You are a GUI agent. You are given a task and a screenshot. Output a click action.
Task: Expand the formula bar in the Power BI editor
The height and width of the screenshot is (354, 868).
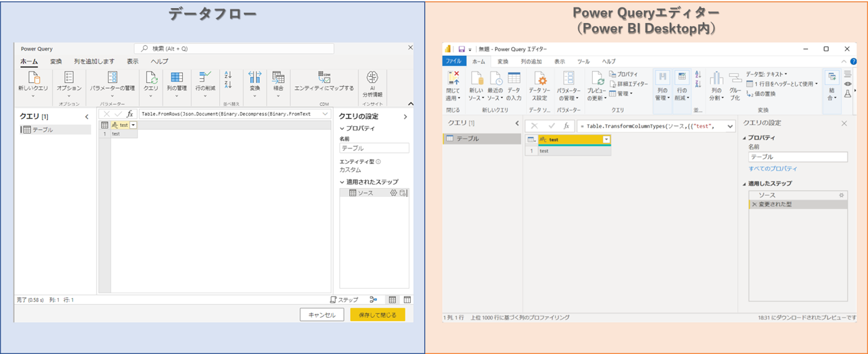tap(730, 125)
